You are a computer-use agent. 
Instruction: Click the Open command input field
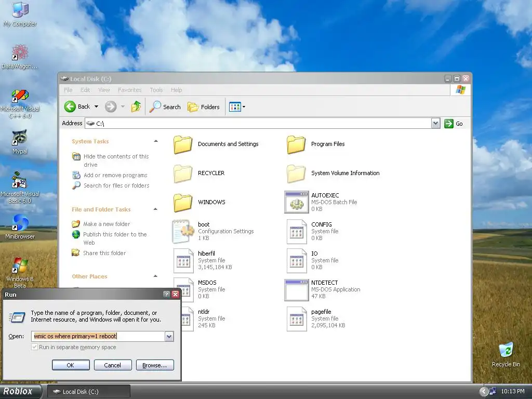click(98, 336)
